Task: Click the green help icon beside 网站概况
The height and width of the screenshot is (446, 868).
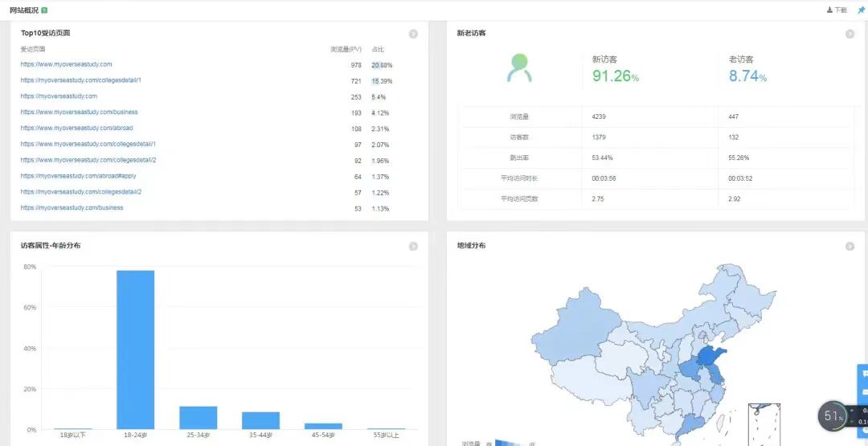Action: click(x=44, y=10)
